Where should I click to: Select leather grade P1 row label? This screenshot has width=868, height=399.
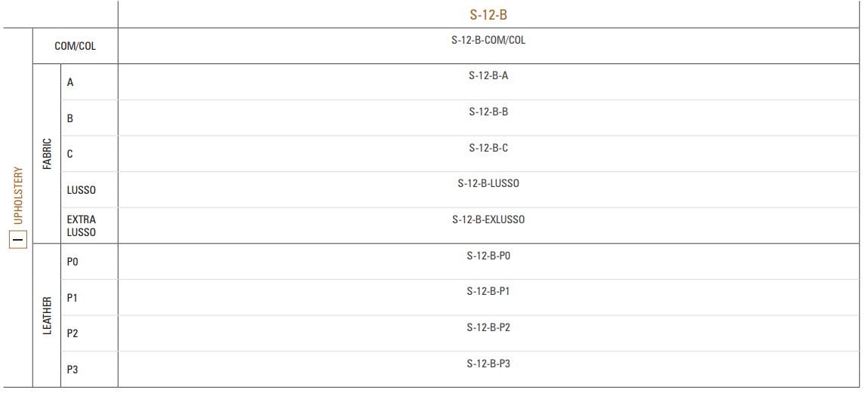pos(72,298)
